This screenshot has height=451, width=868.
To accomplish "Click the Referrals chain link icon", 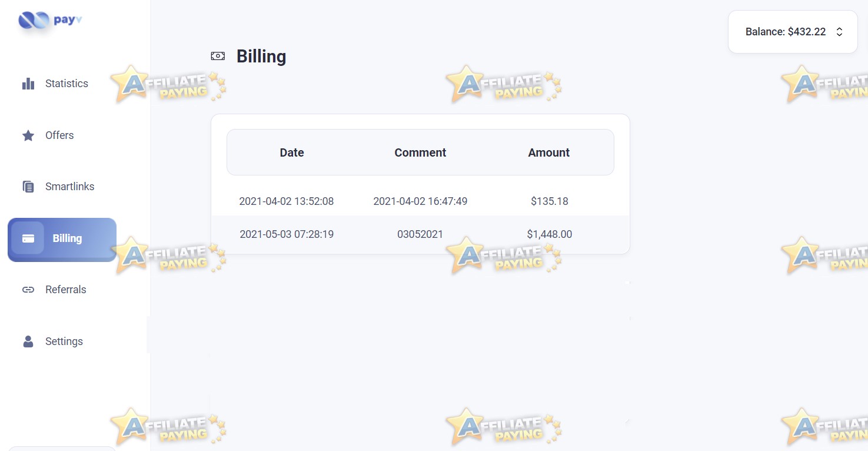I will [x=28, y=290].
